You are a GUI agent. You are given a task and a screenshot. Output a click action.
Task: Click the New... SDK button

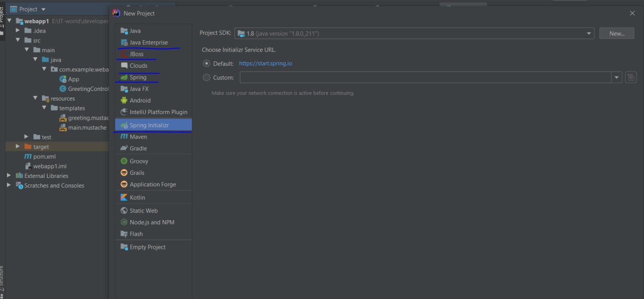click(x=617, y=33)
